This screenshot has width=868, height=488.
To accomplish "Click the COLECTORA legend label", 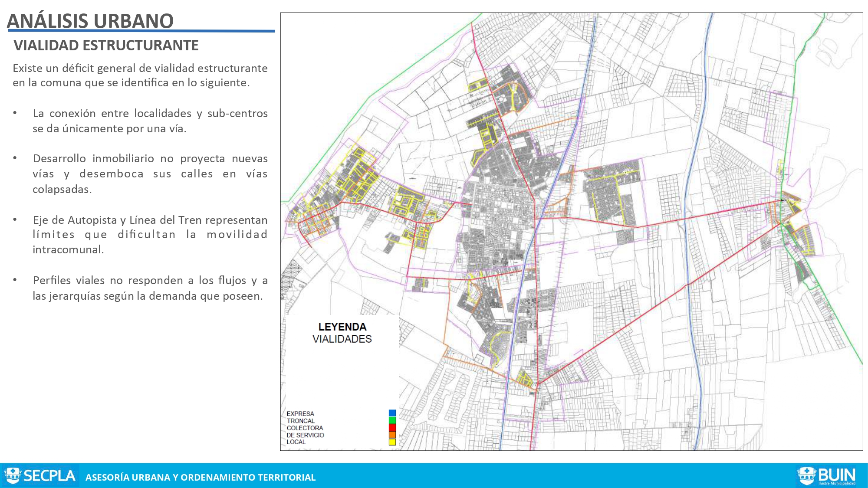I will click(x=305, y=428).
